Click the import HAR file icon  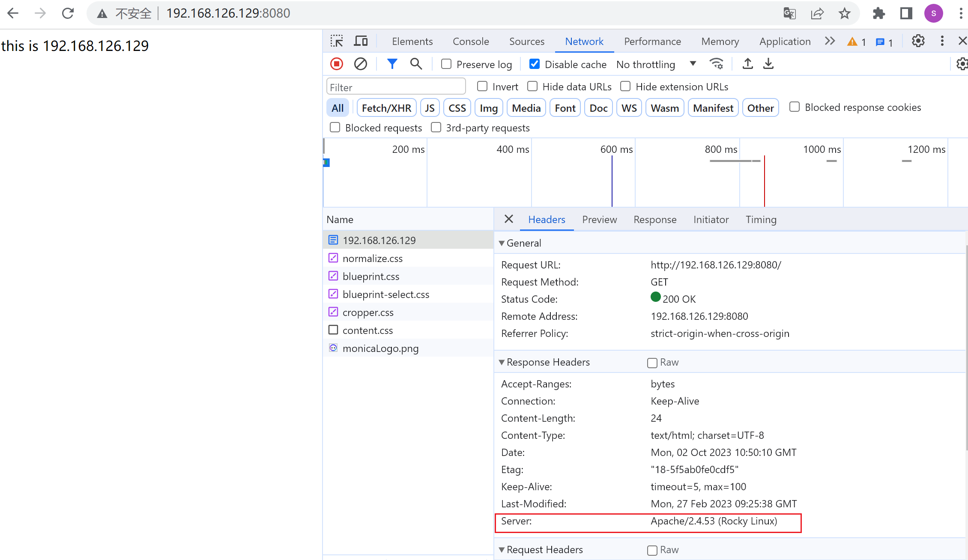[747, 63]
